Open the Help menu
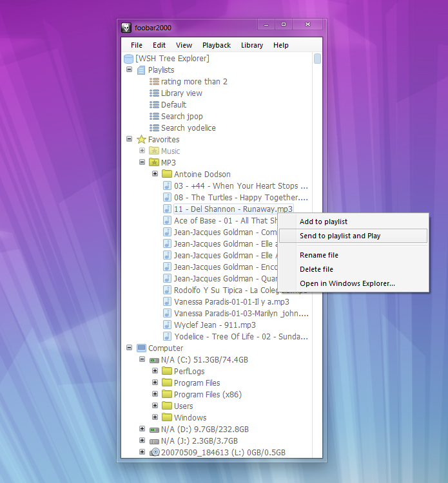This screenshot has width=448, height=483. click(281, 45)
